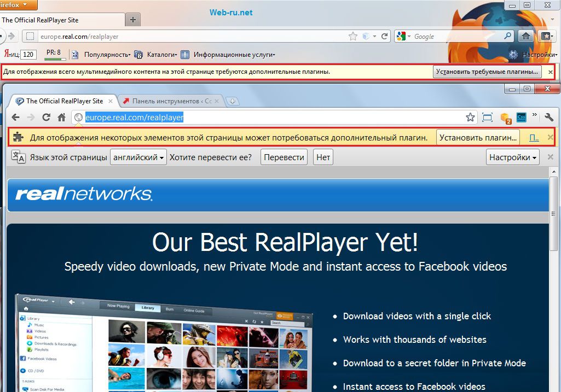Click Instant access to Facebook videos bullet
This screenshot has width=561, height=392.
pyautogui.click(x=414, y=387)
